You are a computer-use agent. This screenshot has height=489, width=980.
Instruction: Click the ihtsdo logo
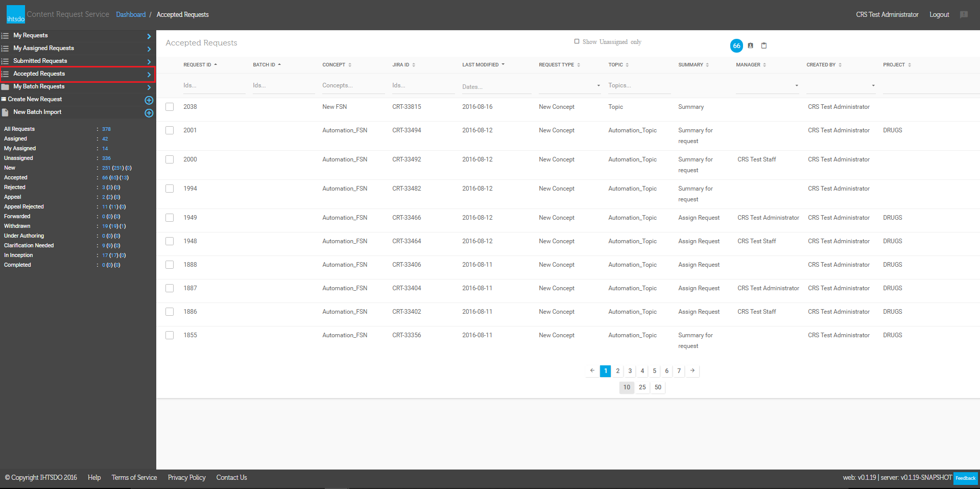(x=15, y=14)
